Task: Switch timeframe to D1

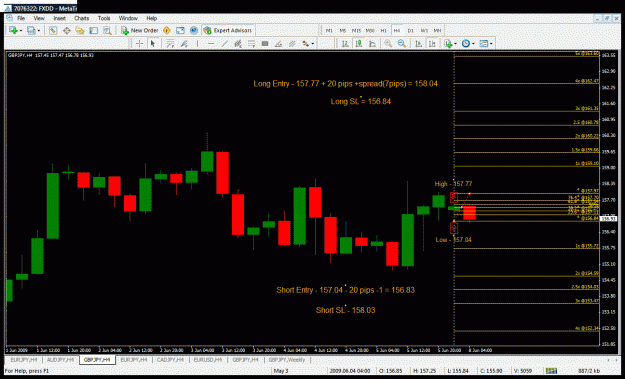Action: 410,30
